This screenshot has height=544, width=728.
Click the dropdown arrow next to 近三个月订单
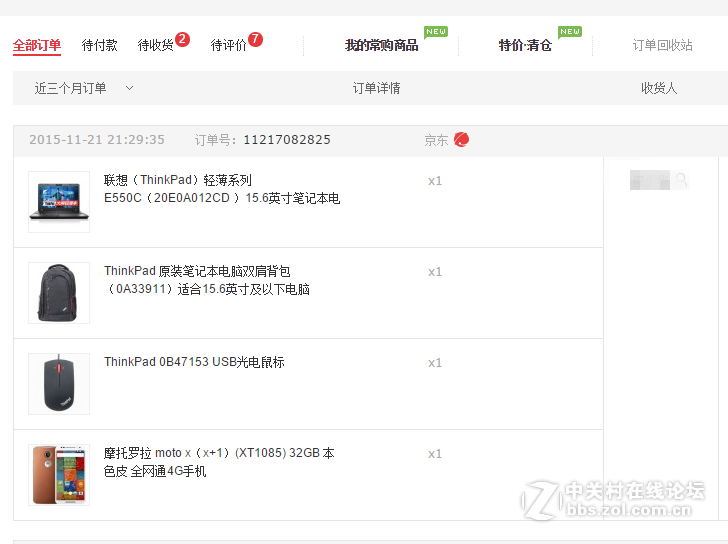(130, 88)
